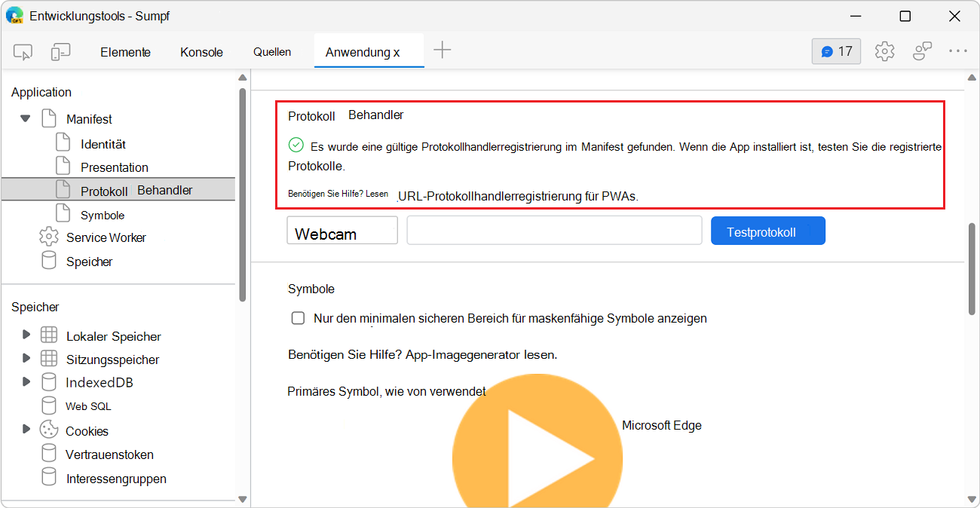Open the feedback people icon
Image resolution: width=980 pixels, height=508 pixels.
(x=923, y=51)
